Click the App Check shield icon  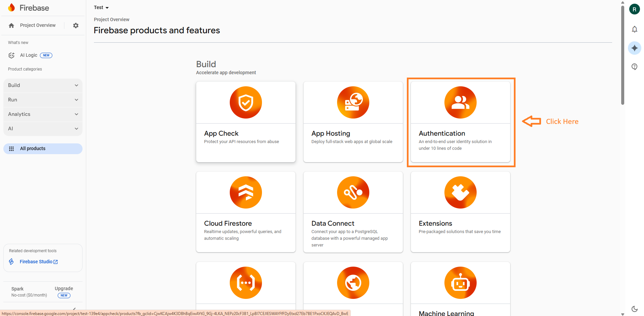(x=246, y=102)
